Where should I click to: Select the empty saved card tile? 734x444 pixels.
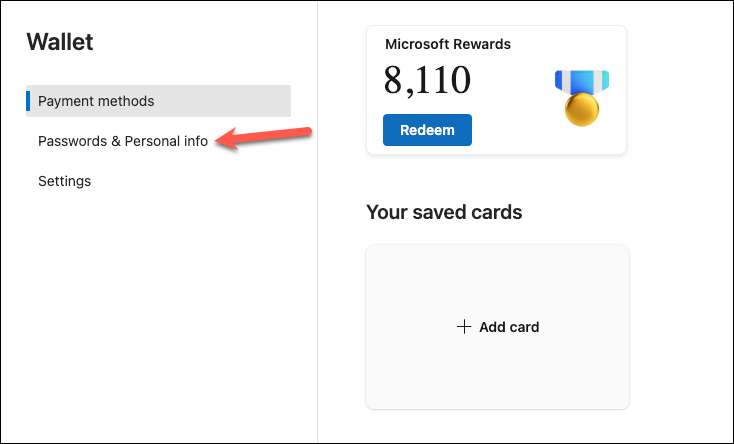[x=497, y=280]
